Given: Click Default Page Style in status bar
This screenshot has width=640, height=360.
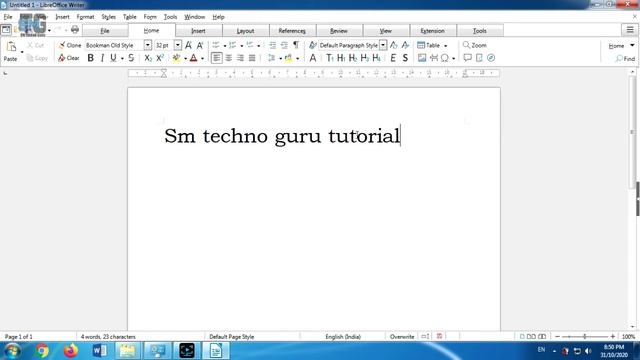Looking at the screenshot, I should [x=231, y=337].
